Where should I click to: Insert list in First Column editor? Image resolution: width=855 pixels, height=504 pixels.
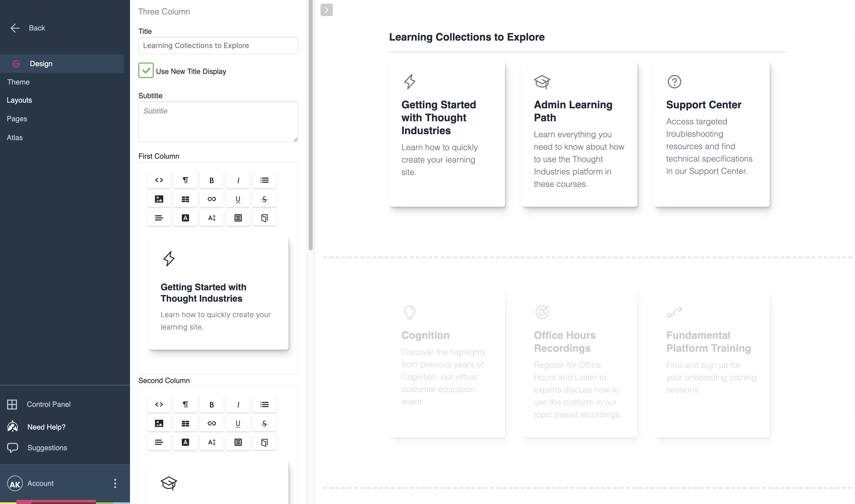pos(264,180)
